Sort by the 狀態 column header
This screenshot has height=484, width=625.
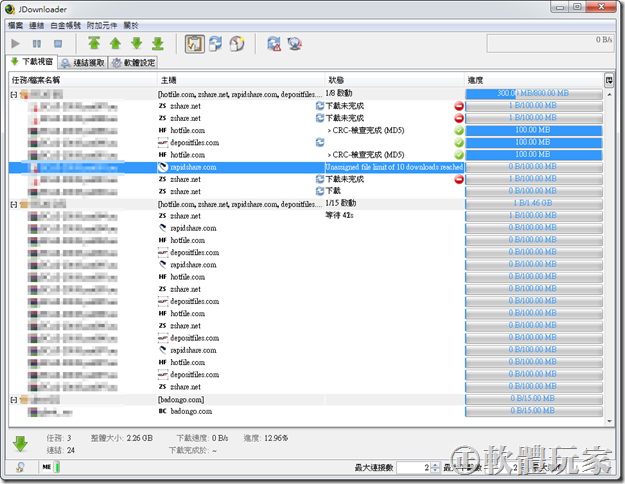point(395,80)
